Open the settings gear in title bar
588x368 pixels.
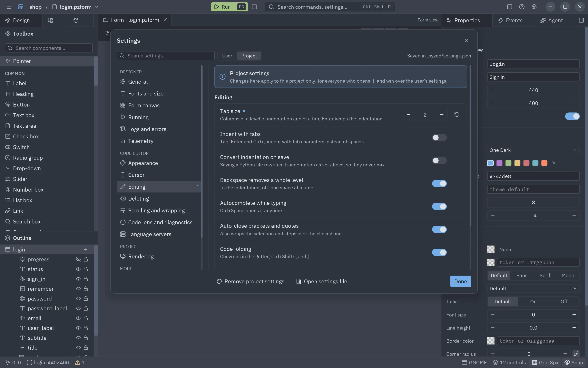[x=534, y=7]
